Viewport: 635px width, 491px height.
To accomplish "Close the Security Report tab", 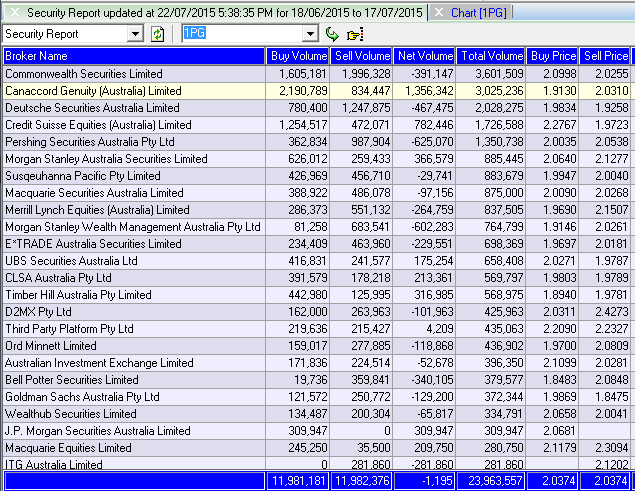I will [x=15, y=13].
